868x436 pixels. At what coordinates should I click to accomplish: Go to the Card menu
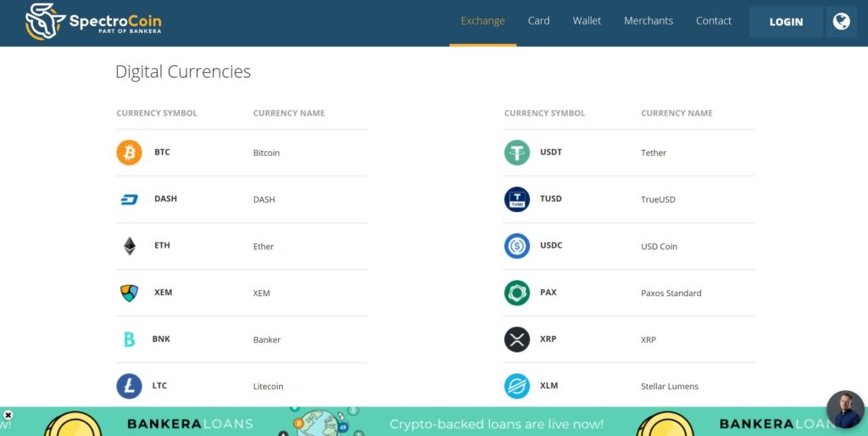(x=538, y=21)
